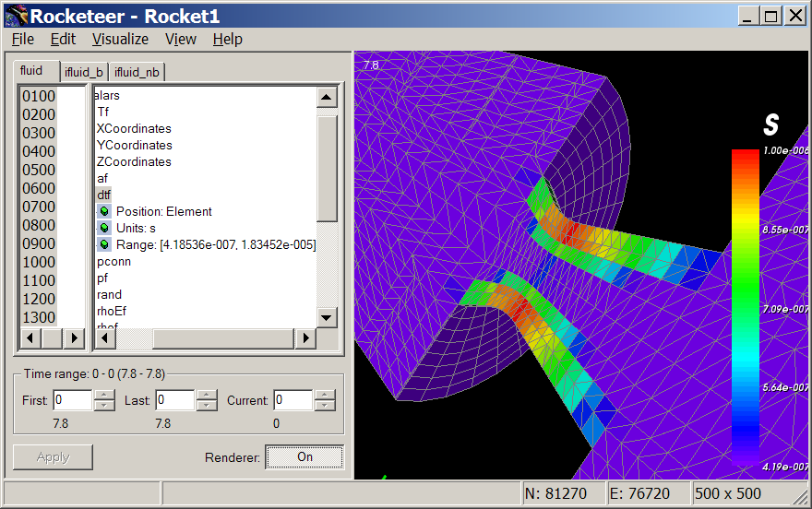Open the Visualize menu
Viewport: 812px width, 509px height.
point(120,40)
